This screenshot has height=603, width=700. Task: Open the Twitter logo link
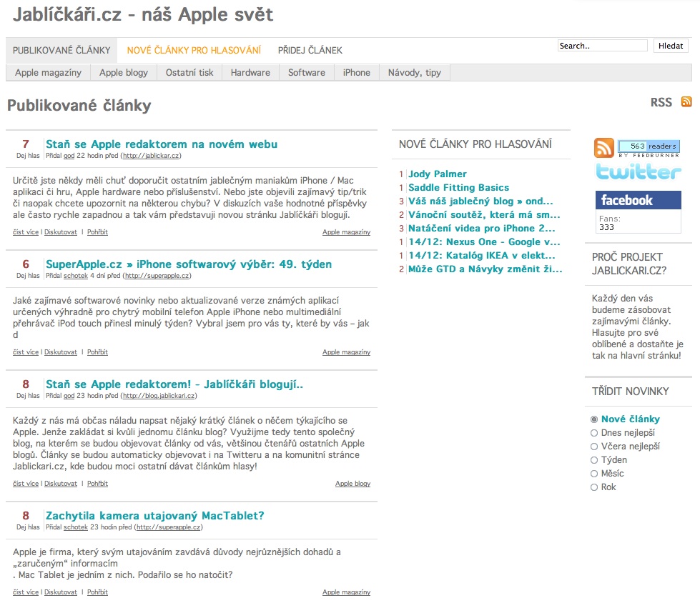pos(639,171)
